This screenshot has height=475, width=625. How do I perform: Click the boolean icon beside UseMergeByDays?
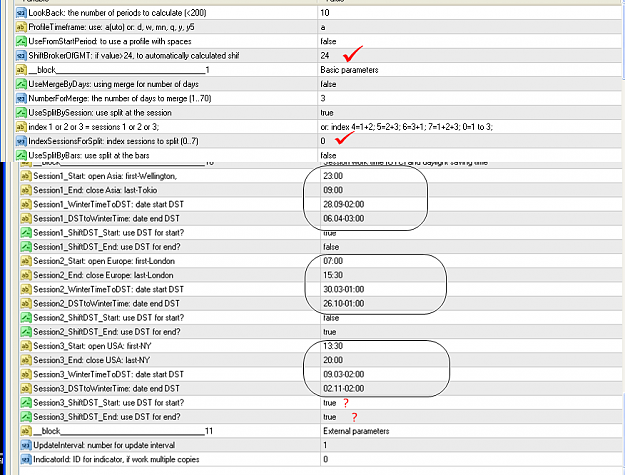(x=21, y=84)
